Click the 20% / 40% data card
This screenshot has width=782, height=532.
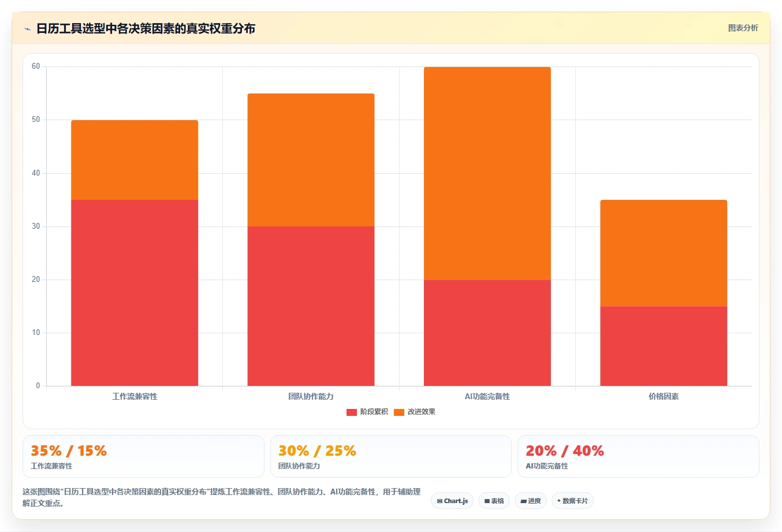[x=638, y=456]
